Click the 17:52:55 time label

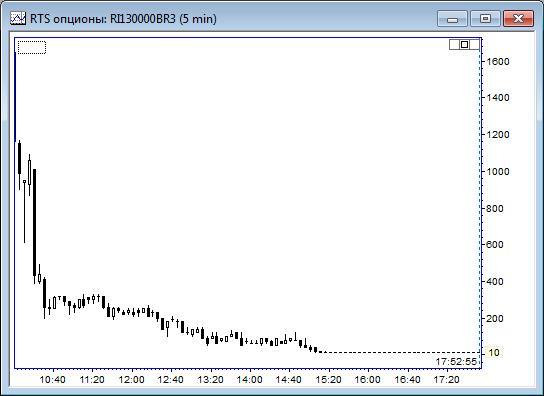[456, 362]
